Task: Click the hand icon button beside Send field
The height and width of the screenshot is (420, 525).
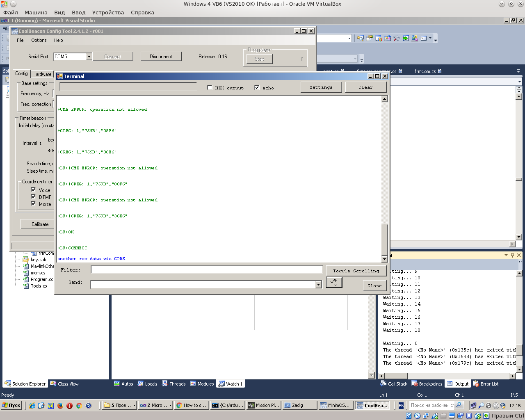Action: pyautogui.click(x=334, y=282)
